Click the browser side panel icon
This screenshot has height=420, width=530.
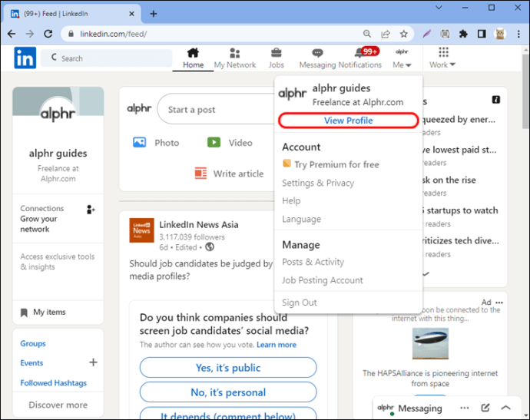coord(482,34)
